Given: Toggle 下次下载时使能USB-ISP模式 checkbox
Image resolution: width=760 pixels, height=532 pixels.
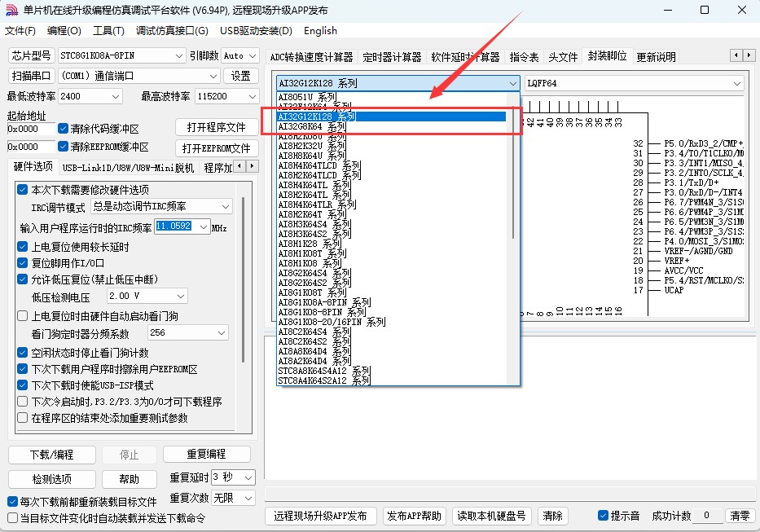Looking at the screenshot, I should point(22,385).
